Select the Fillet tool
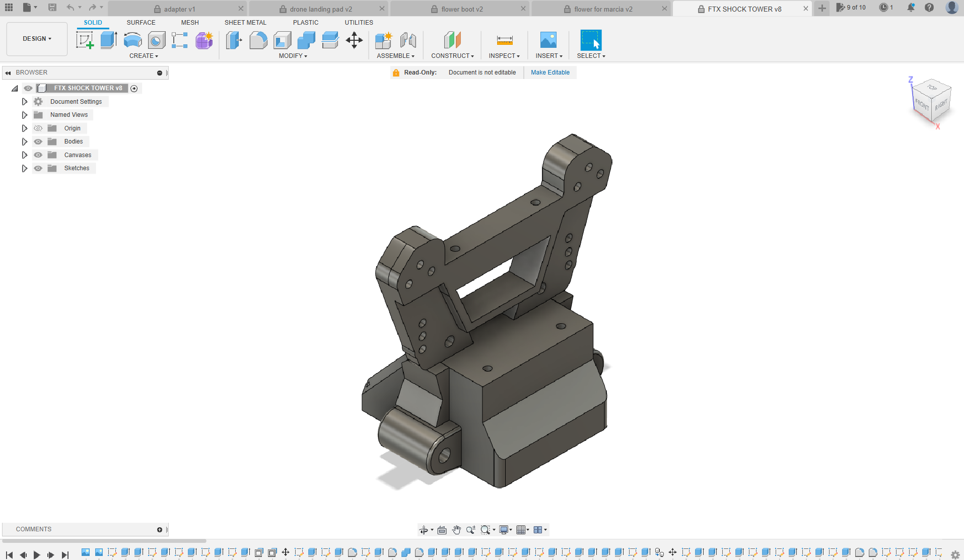This screenshot has height=560, width=964. coord(258,40)
